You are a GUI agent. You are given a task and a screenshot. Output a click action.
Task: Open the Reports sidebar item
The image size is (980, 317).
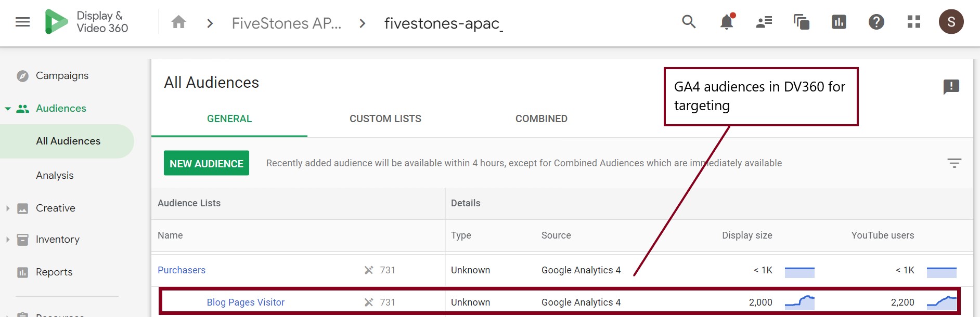54,272
